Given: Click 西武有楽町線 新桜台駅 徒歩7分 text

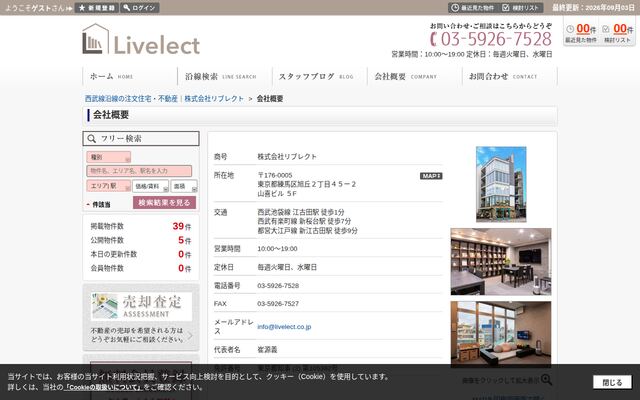Looking at the screenshot, I should click(x=304, y=221).
